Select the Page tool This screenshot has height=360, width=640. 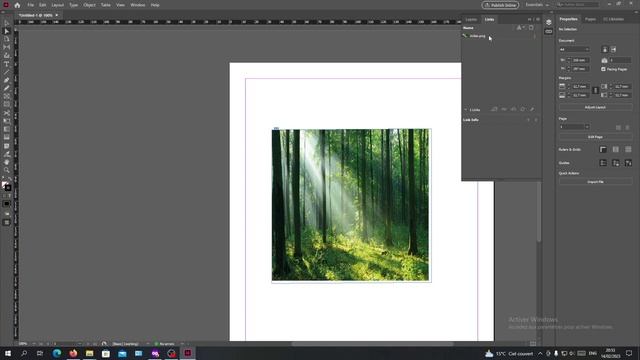(x=7, y=40)
